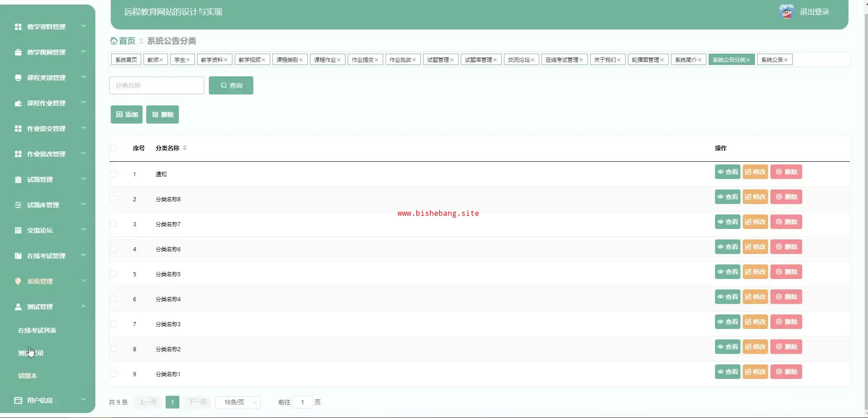Click the 分类名称 search input field

coord(157,85)
